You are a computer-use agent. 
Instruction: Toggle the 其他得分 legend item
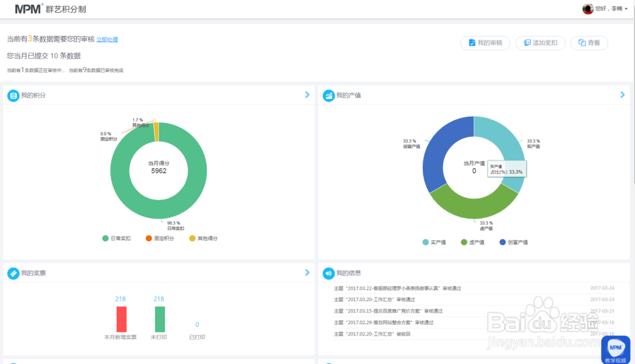(x=203, y=238)
